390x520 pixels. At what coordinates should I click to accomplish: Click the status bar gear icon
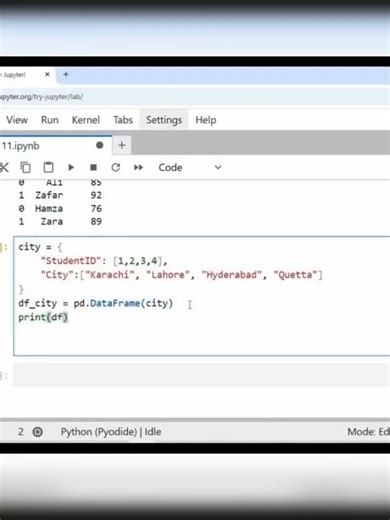pyautogui.click(x=38, y=432)
